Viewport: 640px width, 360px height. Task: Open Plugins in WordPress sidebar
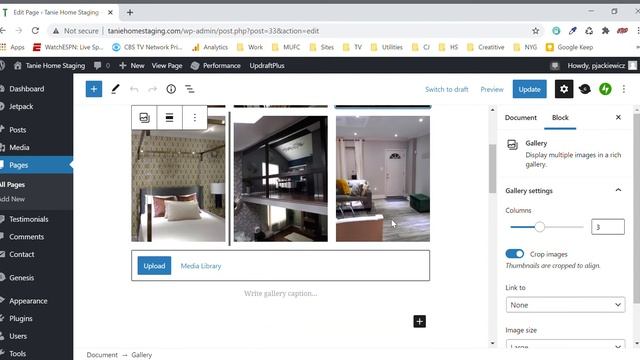pos(21,318)
